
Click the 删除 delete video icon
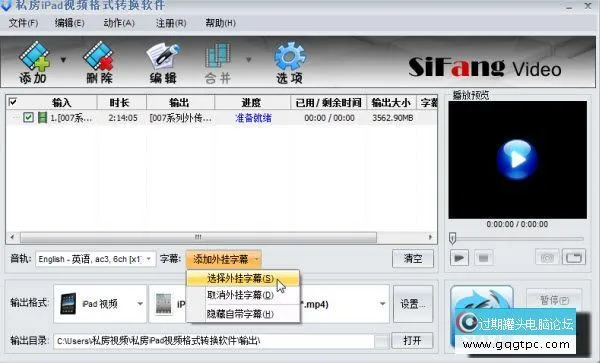click(x=99, y=62)
